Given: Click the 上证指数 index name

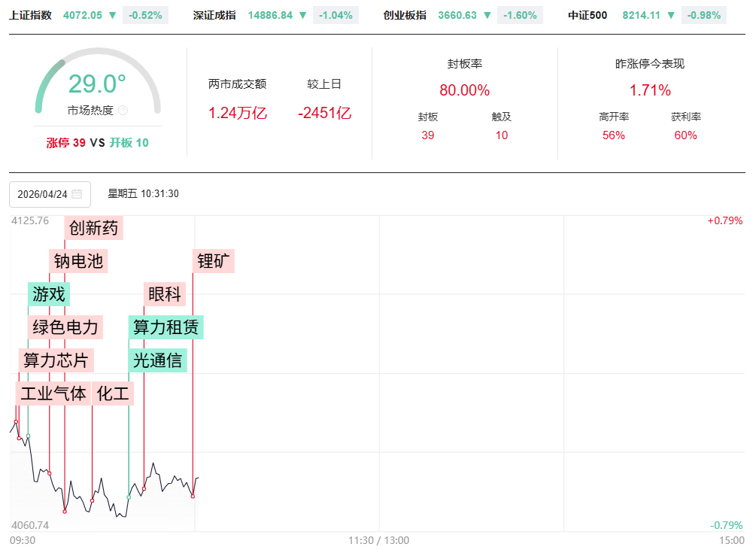Looking at the screenshot, I should [x=31, y=15].
